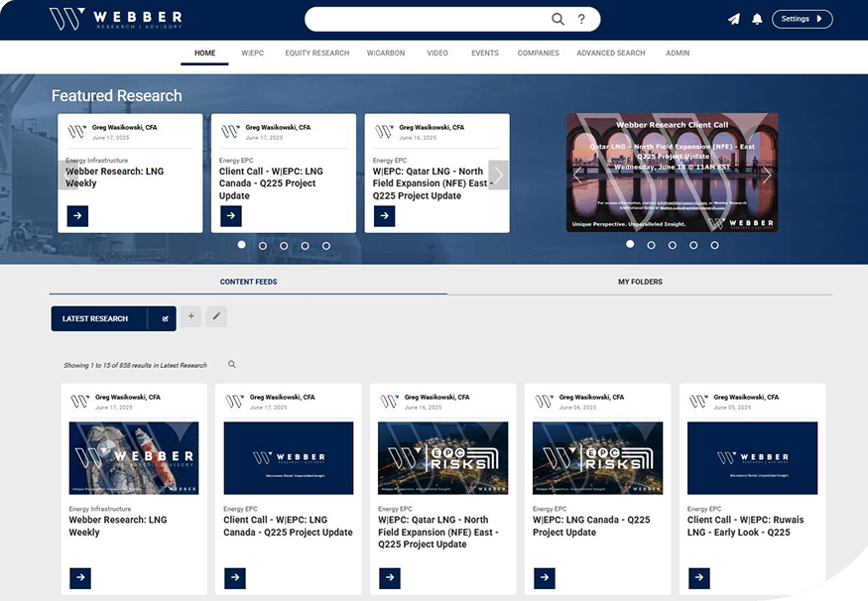
Task: Select second dot of featured research carousel
Action: [x=263, y=246]
